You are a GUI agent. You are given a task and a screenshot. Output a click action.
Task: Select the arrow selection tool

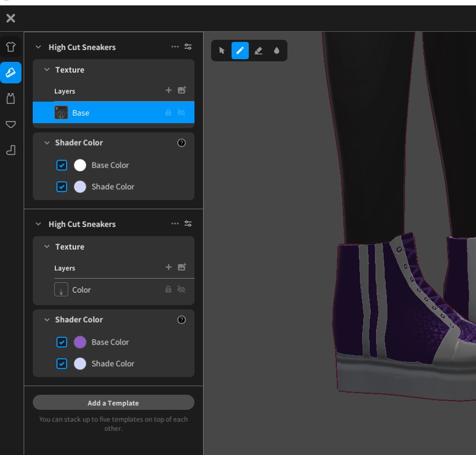pyautogui.click(x=222, y=50)
